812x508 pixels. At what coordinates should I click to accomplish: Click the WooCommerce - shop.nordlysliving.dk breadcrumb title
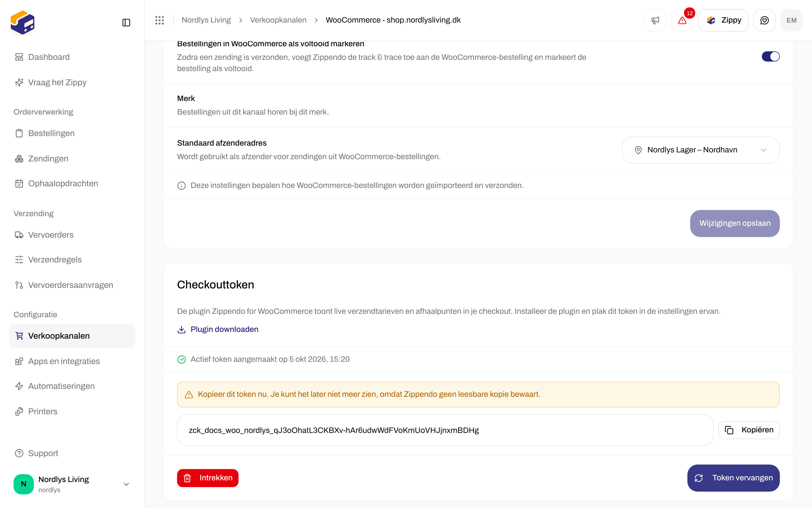[x=393, y=20]
